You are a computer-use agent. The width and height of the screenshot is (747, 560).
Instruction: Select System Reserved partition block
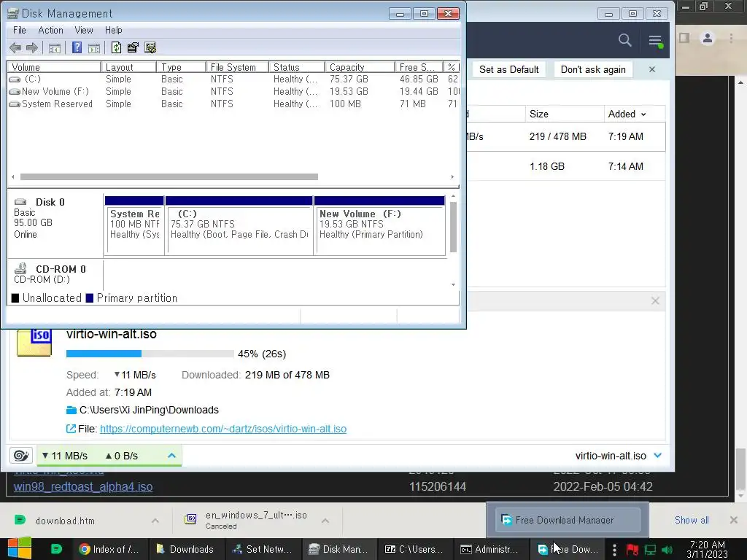(x=135, y=225)
